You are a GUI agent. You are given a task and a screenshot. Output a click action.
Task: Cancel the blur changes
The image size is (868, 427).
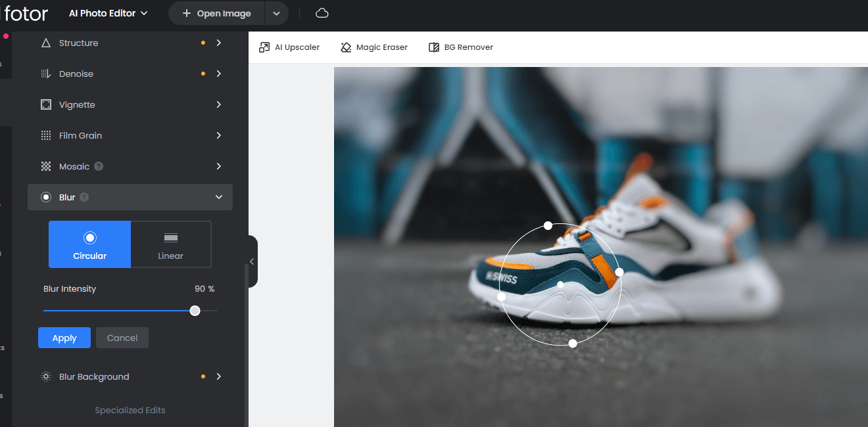(x=122, y=338)
